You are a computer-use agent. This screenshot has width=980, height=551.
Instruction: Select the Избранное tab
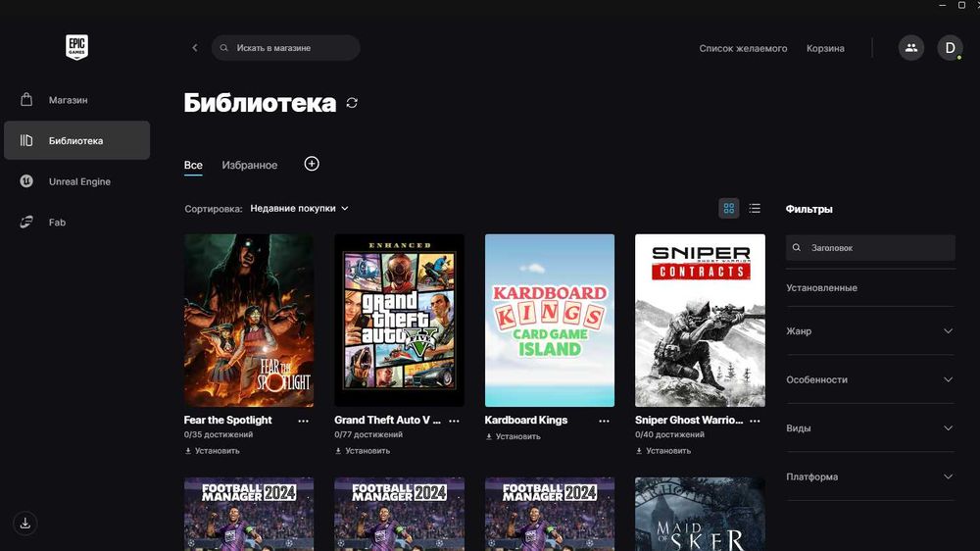(249, 165)
